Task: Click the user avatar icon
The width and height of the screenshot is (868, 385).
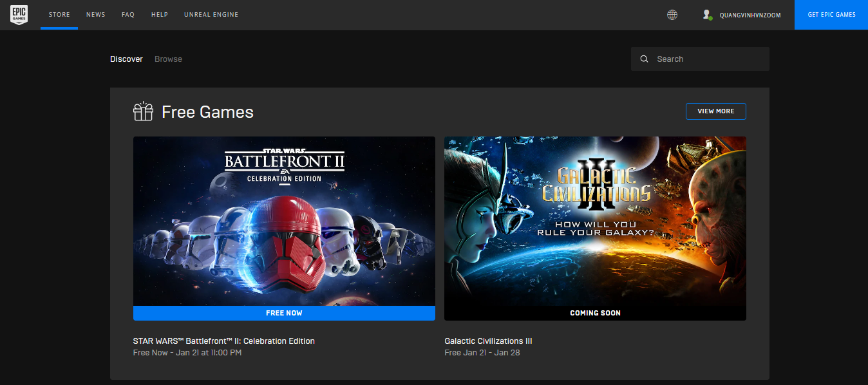Action: click(x=707, y=15)
